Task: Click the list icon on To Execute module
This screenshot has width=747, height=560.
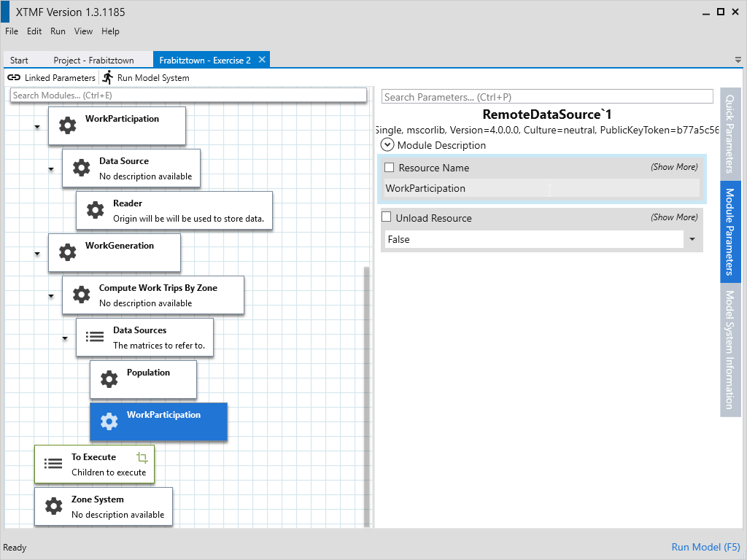Action: pyautogui.click(x=53, y=464)
